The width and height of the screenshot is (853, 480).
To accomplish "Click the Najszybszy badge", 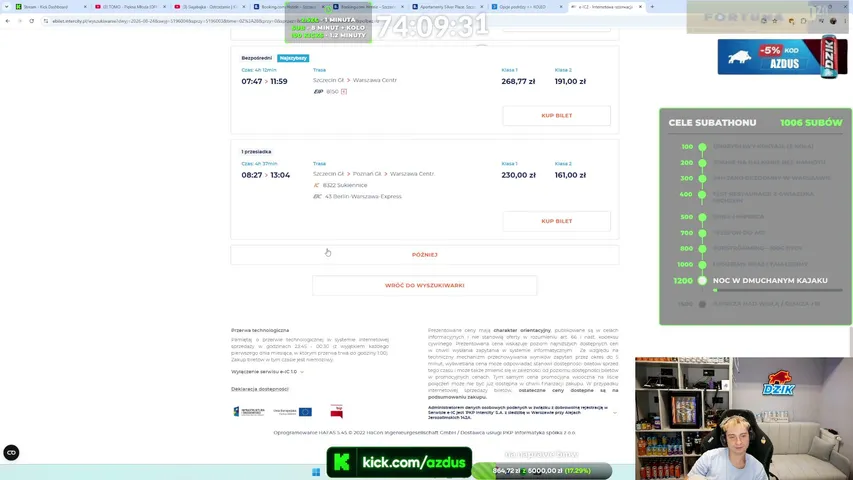I will click(x=293, y=58).
